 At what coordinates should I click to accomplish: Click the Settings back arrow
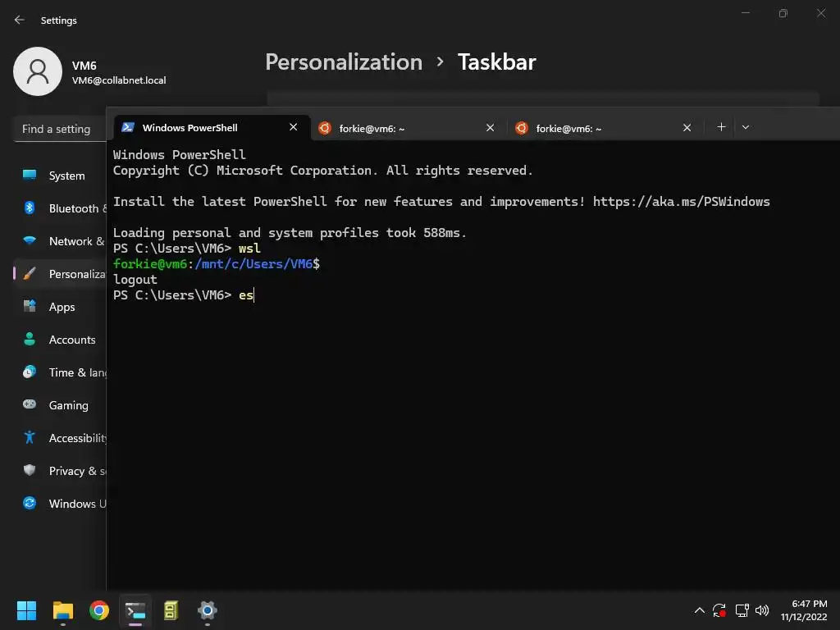pos(20,20)
